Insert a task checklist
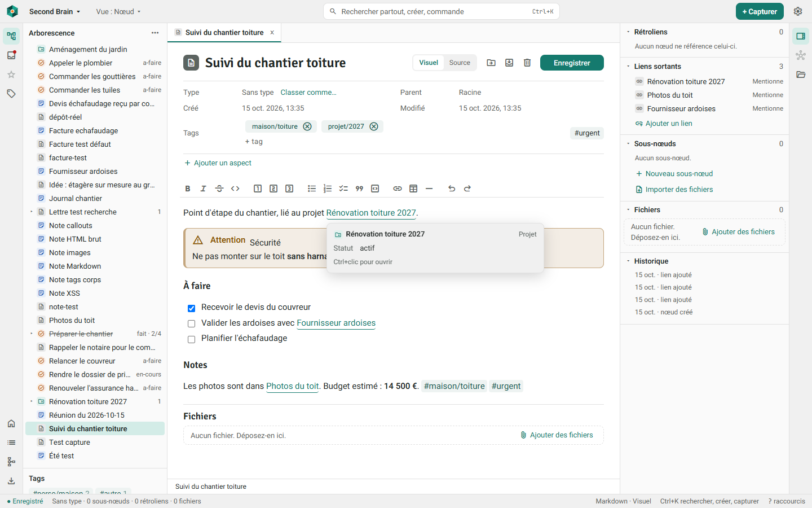The image size is (812, 508). click(343, 189)
